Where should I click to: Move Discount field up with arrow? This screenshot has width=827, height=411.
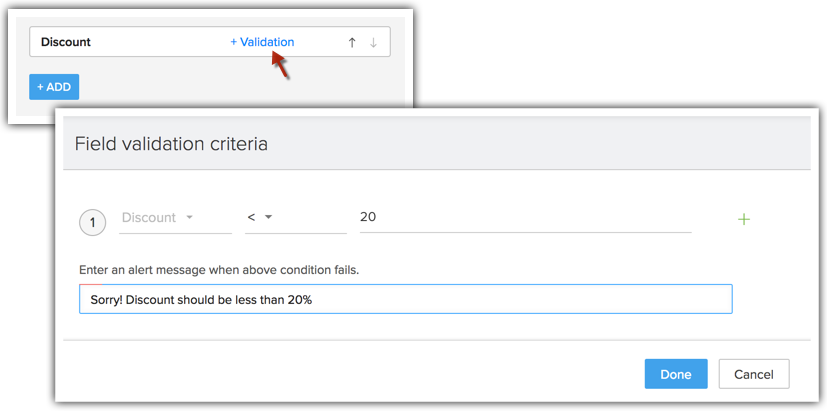click(352, 42)
